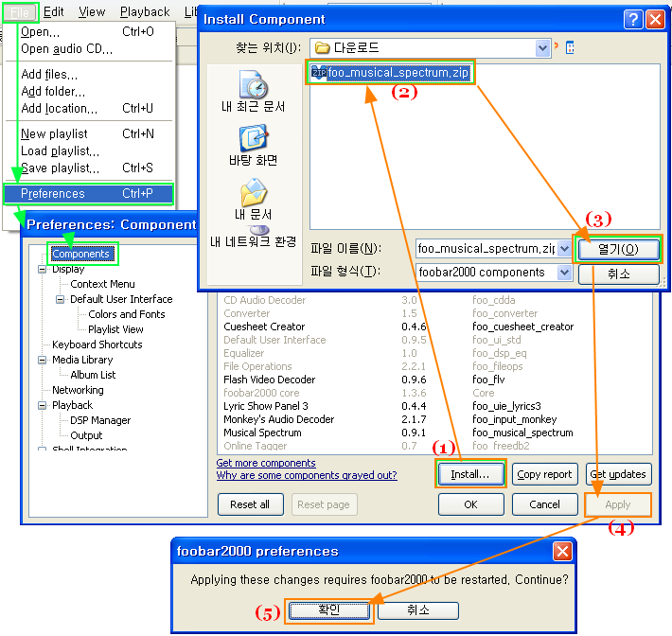Select Monkey's Audio Decoder component row
Image resolution: width=672 pixels, height=636 pixels.
434,419
